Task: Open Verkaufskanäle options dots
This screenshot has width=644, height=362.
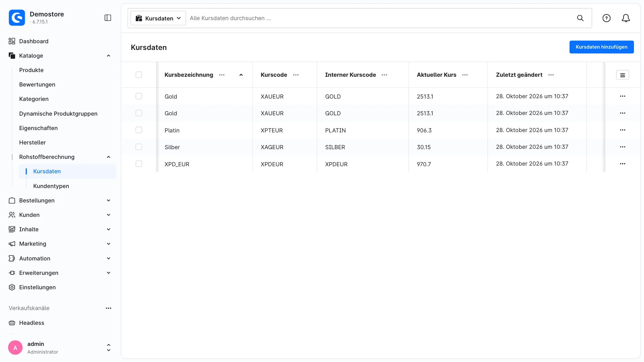Action: (x=108, y=308)
